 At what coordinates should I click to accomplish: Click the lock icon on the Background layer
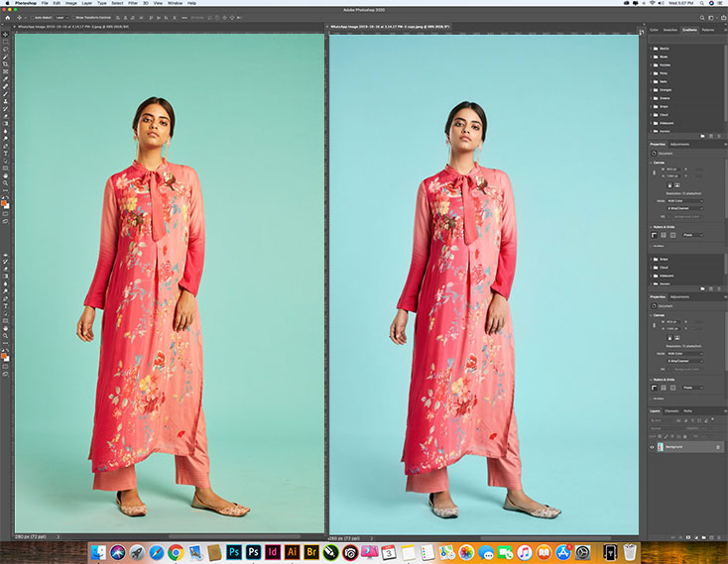click(x=718, y=447)
